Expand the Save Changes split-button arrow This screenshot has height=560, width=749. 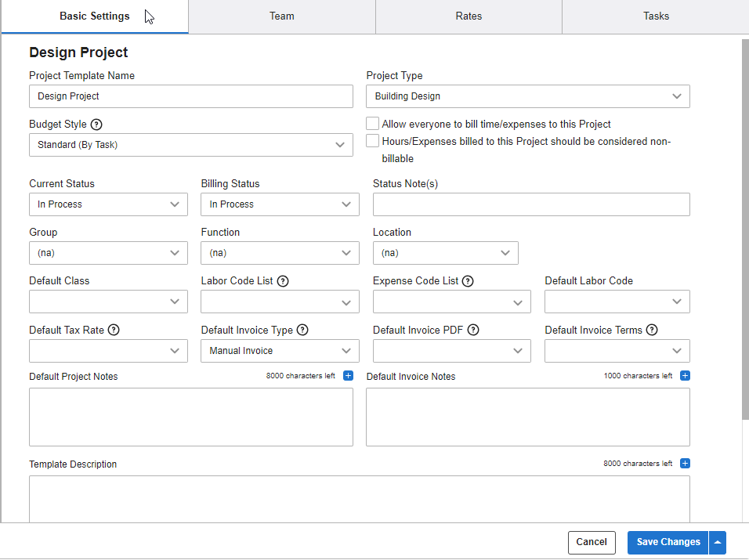(x=718, y=542)
